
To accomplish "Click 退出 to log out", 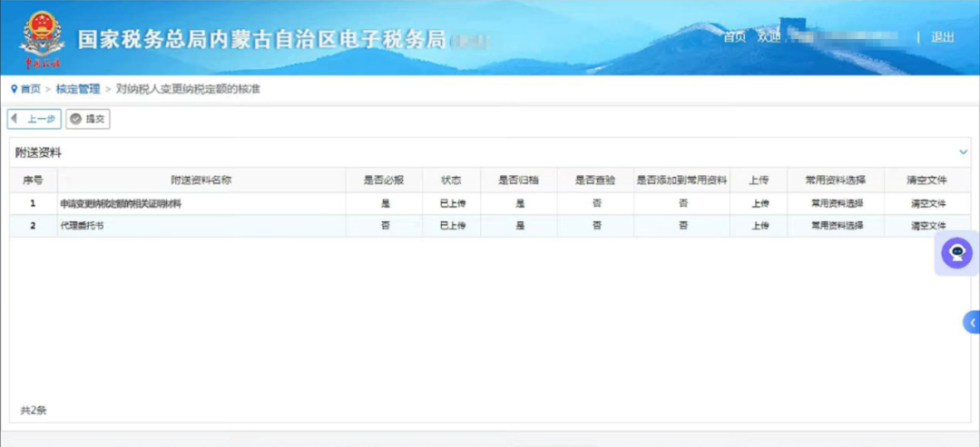I will (x=943, y=37).
